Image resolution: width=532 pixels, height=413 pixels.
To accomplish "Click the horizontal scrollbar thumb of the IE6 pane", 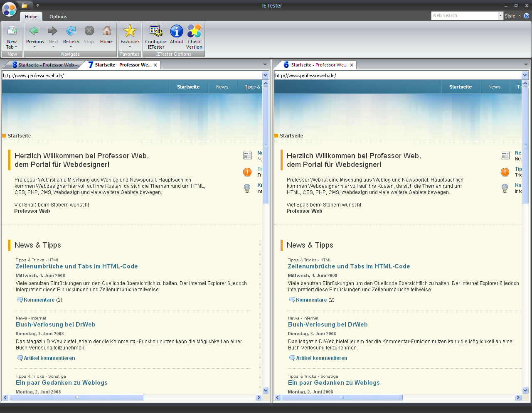I will (x=342, y=398).
